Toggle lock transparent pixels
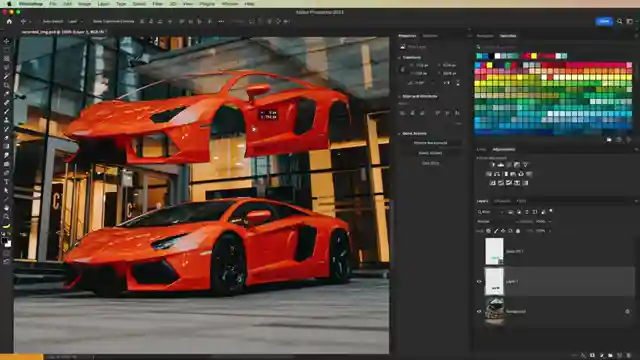The width and height of the screenshot is (640, 360). pos(489,231)
